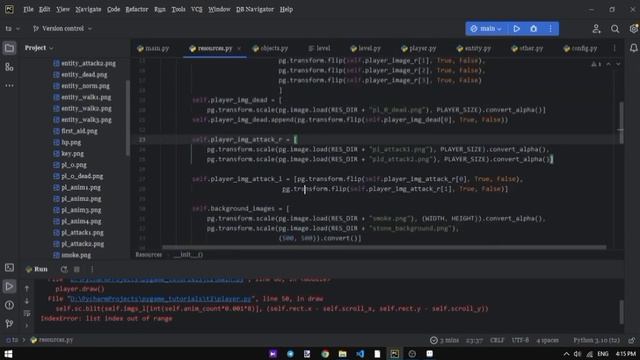Start debugging with the bug icon
640x360 pixels.
tap(533, 29)
